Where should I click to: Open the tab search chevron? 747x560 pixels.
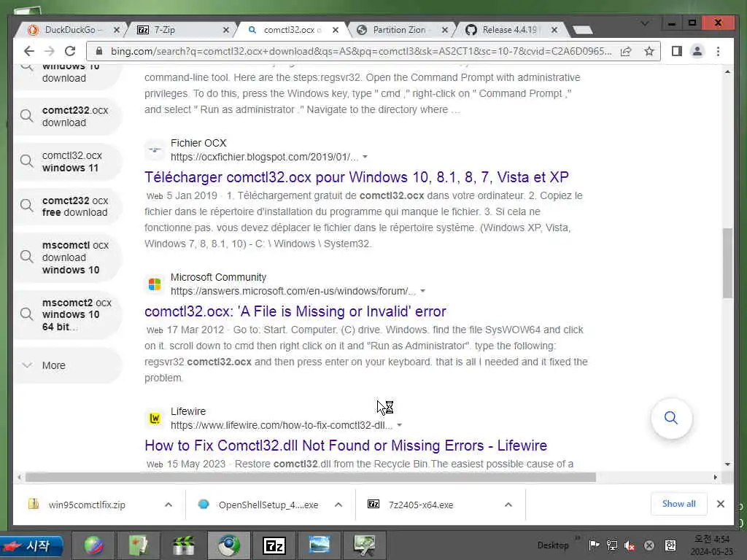point(645,23)
